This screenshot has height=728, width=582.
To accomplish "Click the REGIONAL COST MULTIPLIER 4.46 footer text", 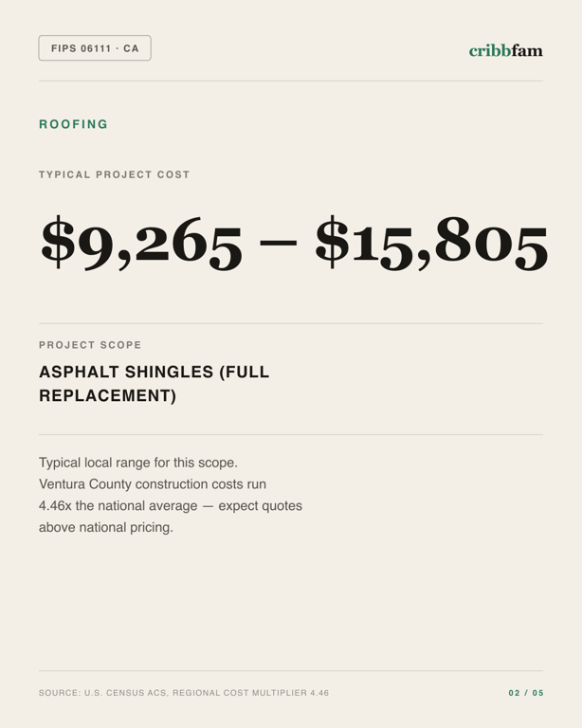I will point(251,693).
